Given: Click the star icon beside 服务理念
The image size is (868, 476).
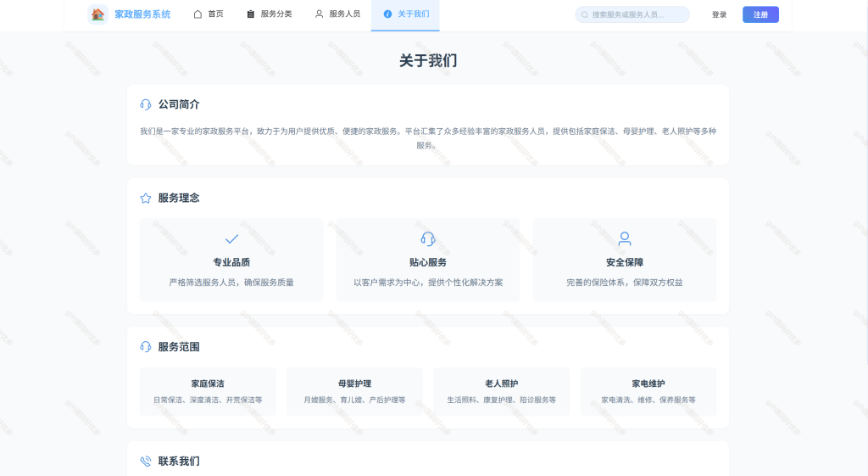Looking at the screenshot, I should (x=146, y=198).
